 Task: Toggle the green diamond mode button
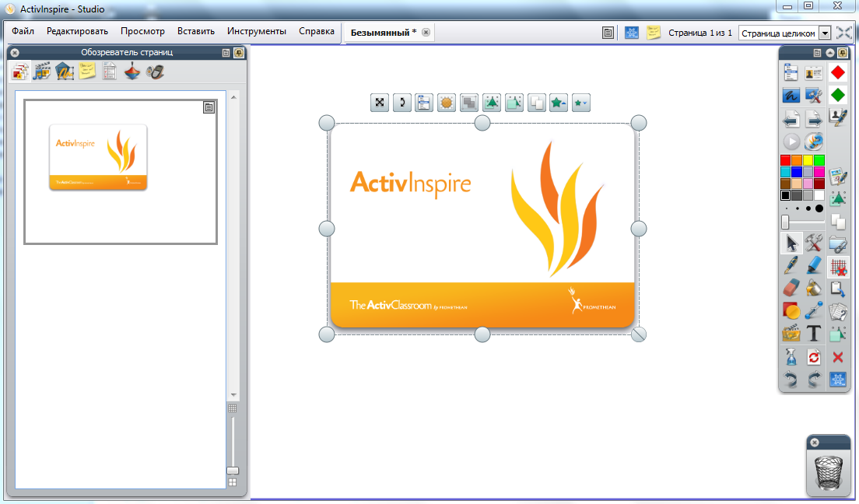tap(838, 96)
